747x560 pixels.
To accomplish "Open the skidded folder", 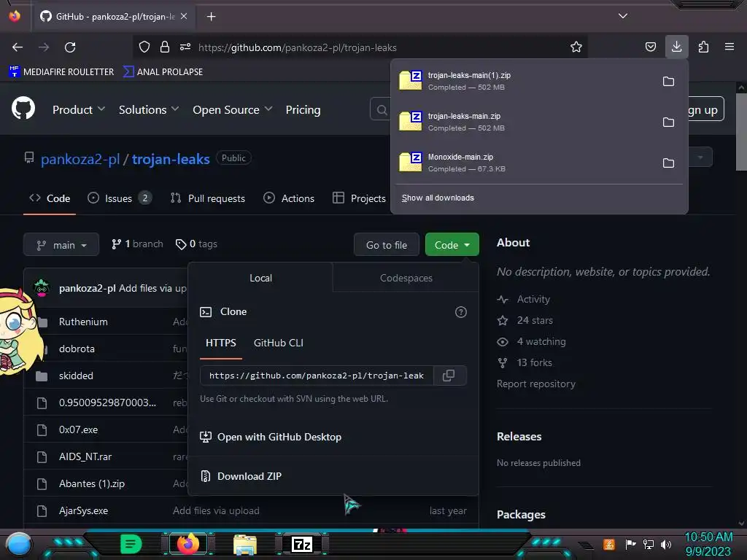I will point(76,376).
